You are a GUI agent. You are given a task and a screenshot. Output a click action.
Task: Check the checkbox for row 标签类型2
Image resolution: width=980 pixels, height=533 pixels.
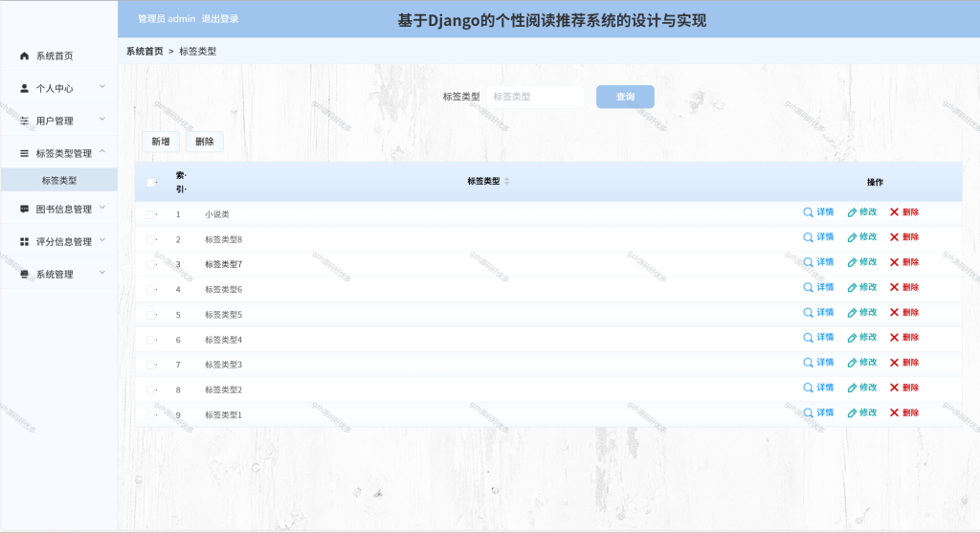pos(150,389)
